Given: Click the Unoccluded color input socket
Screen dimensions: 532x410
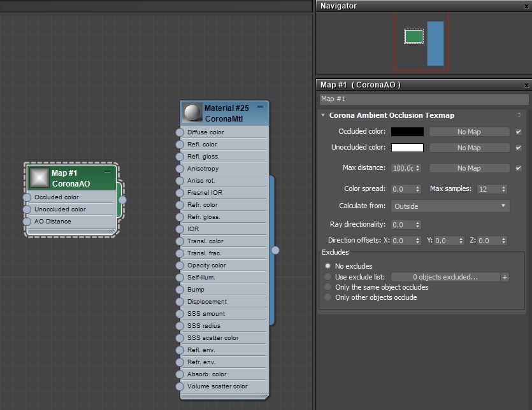Looking at the screenshot, I should coord(27,209).
